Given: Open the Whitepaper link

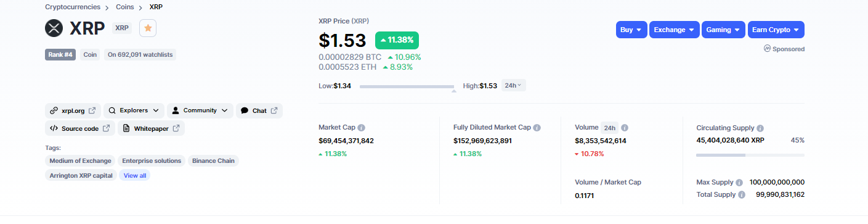Looking at the screenshot, I should point(151,128).
